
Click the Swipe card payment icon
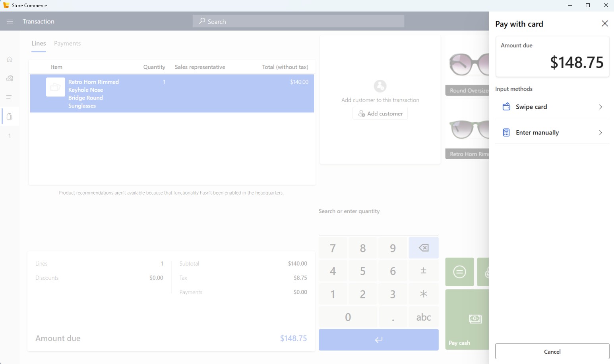(506, 106)
